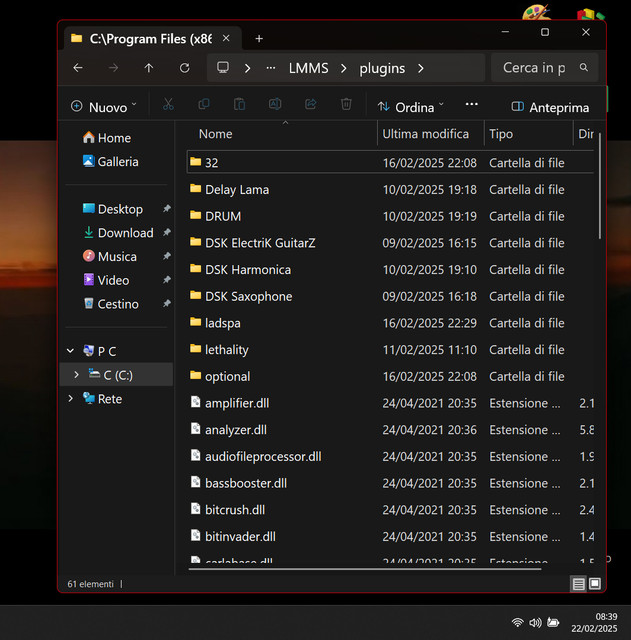The height and width of the screenshot is (640, 631).
Task: Click the vertical scrollbar of file list
Action: coord(600,186)
